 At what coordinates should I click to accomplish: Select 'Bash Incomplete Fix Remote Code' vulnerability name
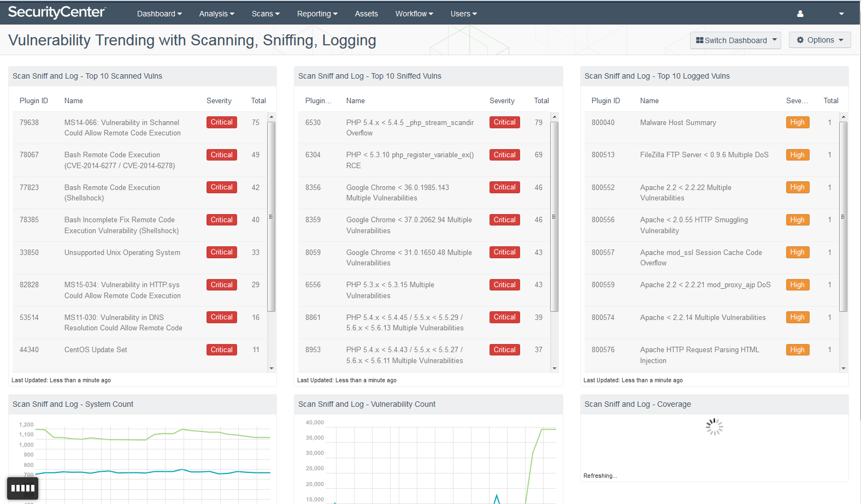tap(121, 225)
